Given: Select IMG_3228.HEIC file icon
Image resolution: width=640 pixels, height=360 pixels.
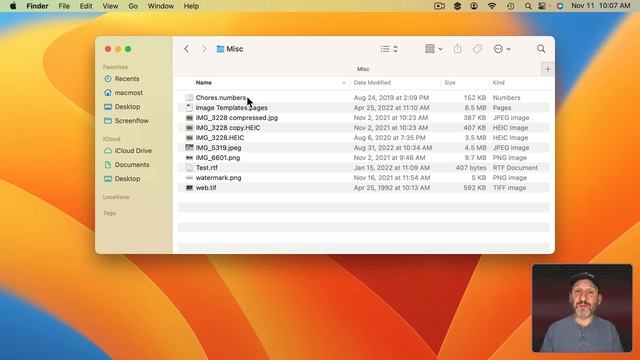Looking at the screenshot, I should click(189, 138).
